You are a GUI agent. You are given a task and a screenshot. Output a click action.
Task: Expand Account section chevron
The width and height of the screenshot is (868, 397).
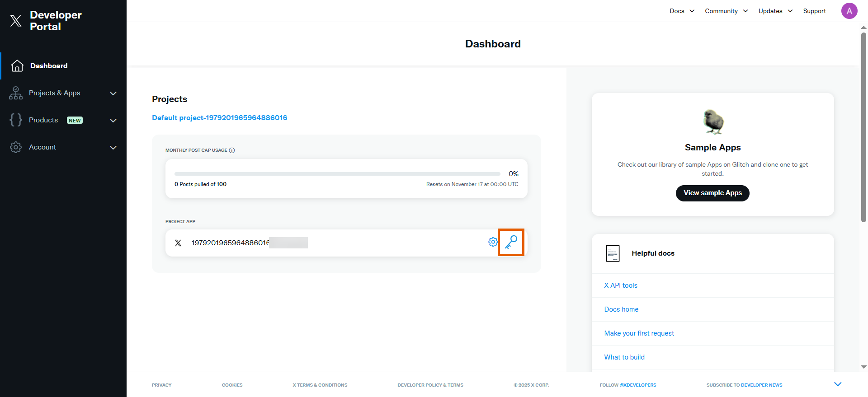coord(113,148)
